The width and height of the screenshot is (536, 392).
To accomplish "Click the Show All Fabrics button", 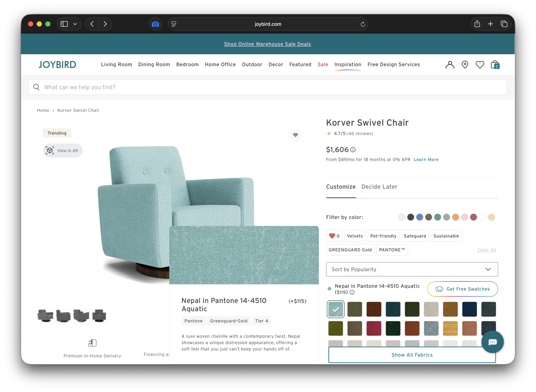I will click(412, 355).
